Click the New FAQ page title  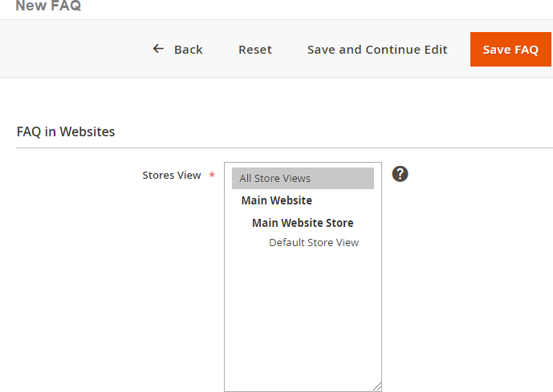point(48,6)
